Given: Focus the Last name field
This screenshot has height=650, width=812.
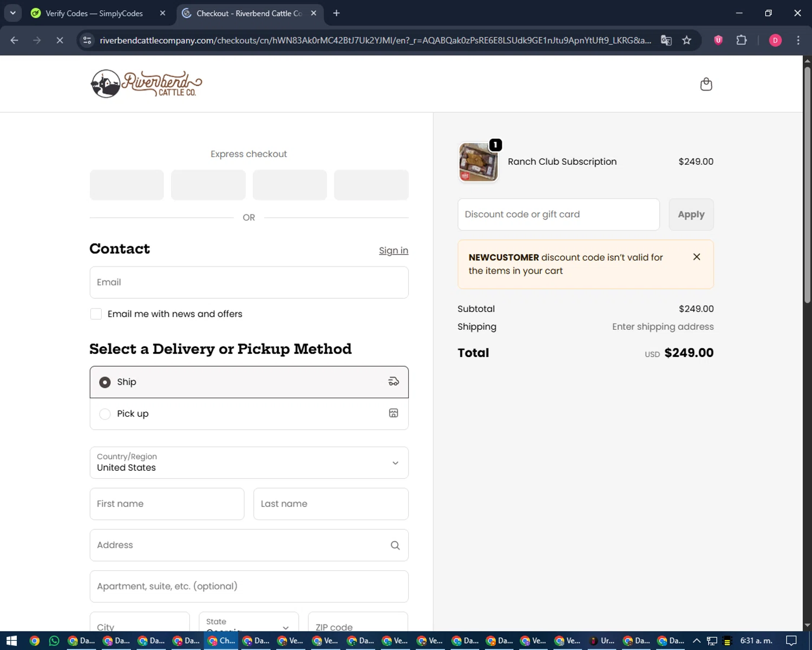Looking at the screenshot, I should [331, 504].
